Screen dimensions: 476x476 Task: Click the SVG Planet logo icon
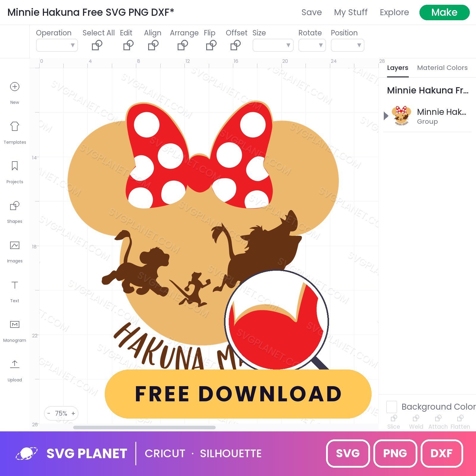point(27,453)
